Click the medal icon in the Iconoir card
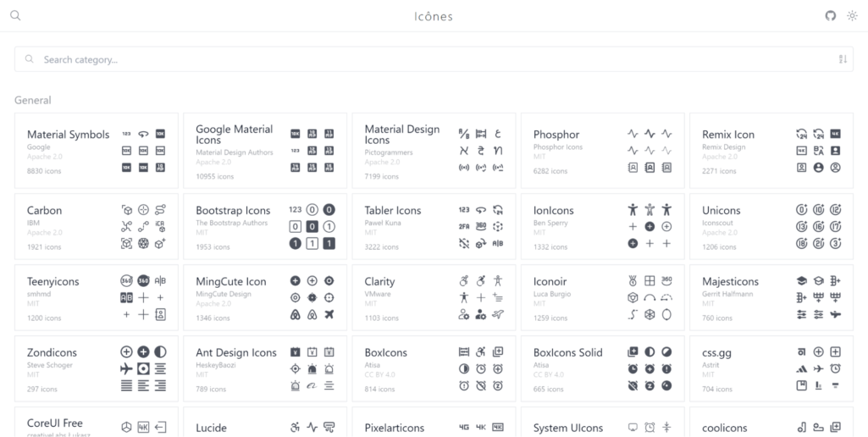 tap(633, 280)
